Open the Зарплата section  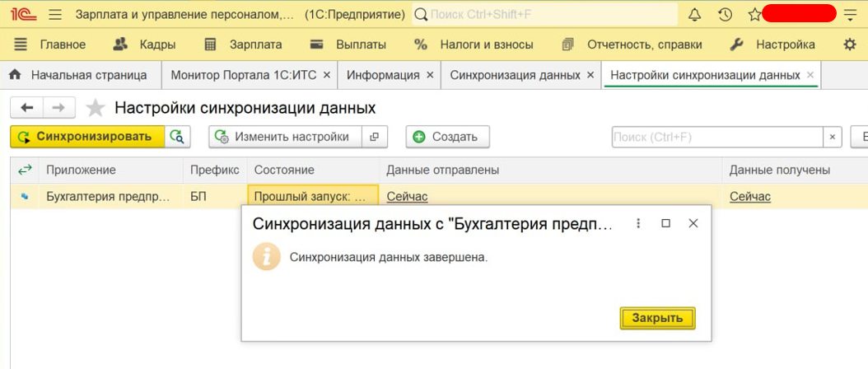tap(243, 44)
